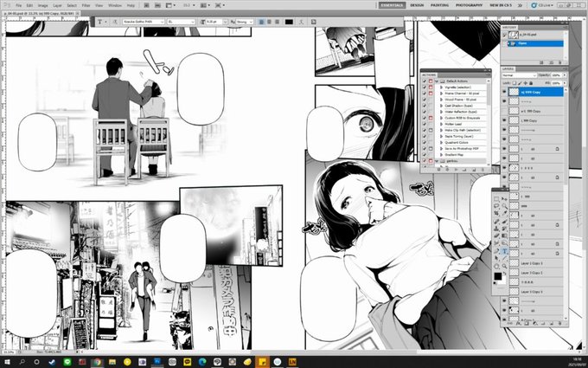Delete layer with Layers panel trash icon

[x=559, y=323]
